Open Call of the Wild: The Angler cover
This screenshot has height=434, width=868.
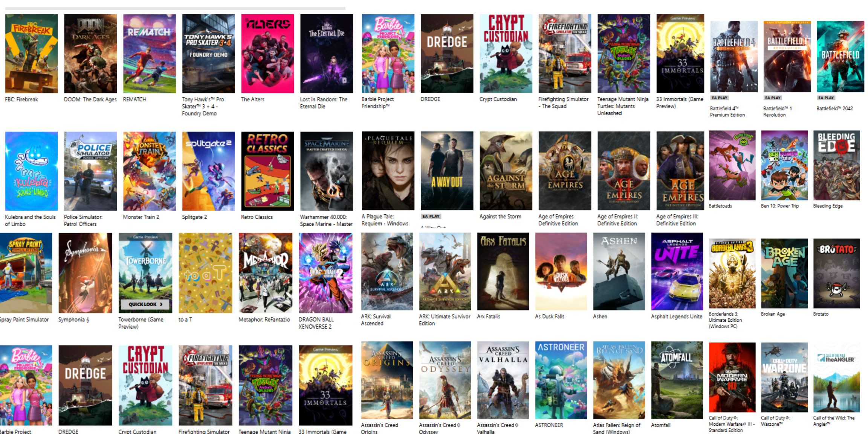pos(837,377)
